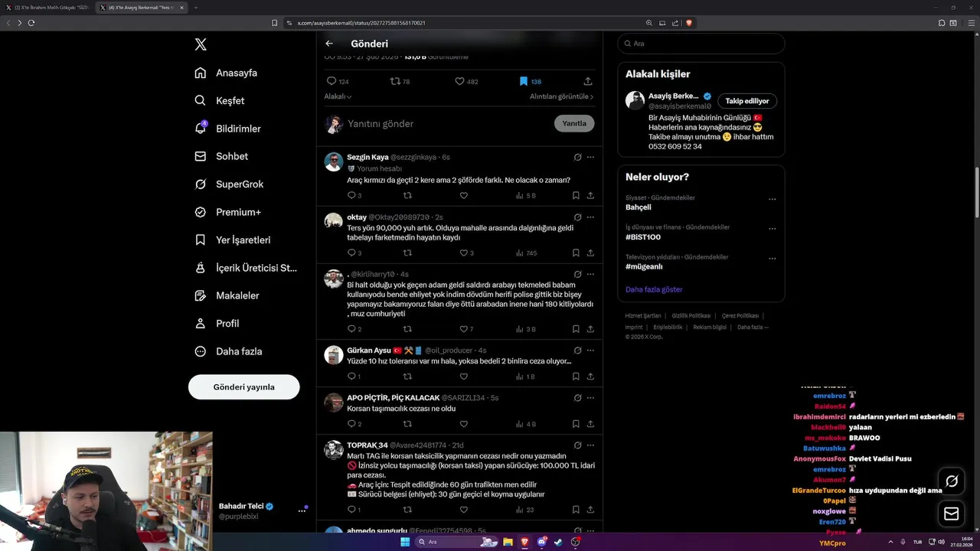Open floating Grok button
The height and width of the screenshot is (551, 980).
click(x=952, y=481)
